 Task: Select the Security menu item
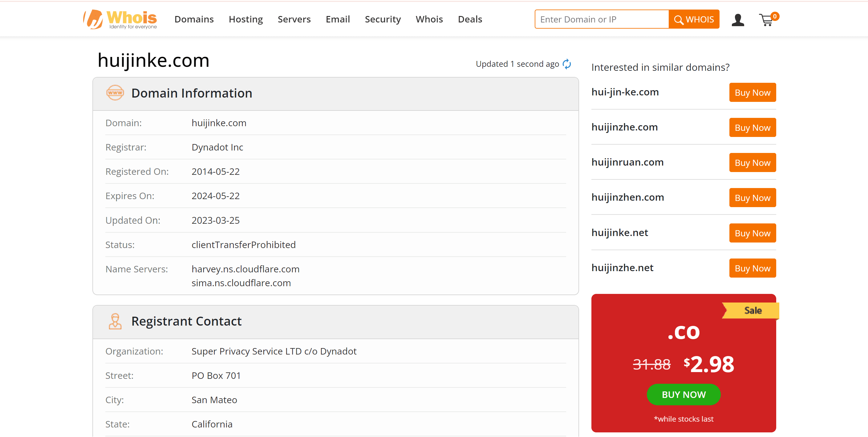(383, 18)
